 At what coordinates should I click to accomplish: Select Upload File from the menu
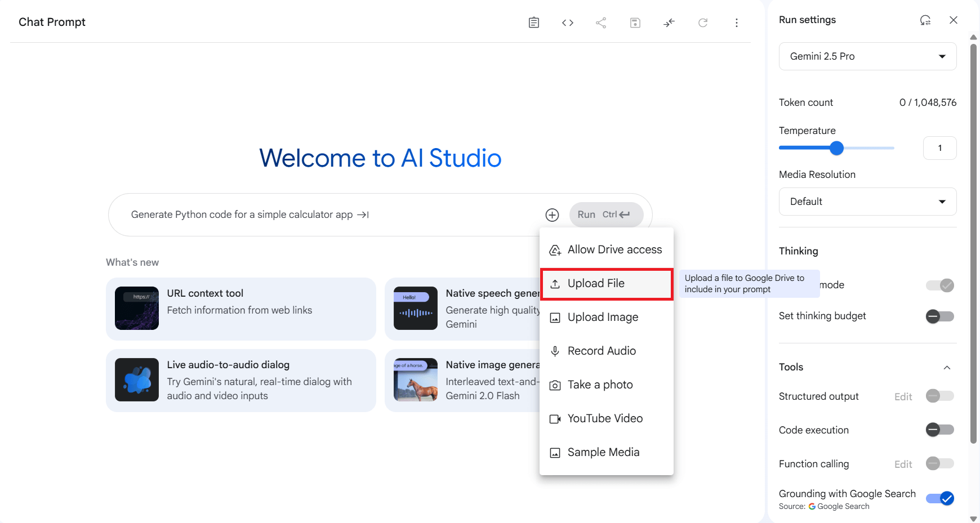tap(607, 284)
